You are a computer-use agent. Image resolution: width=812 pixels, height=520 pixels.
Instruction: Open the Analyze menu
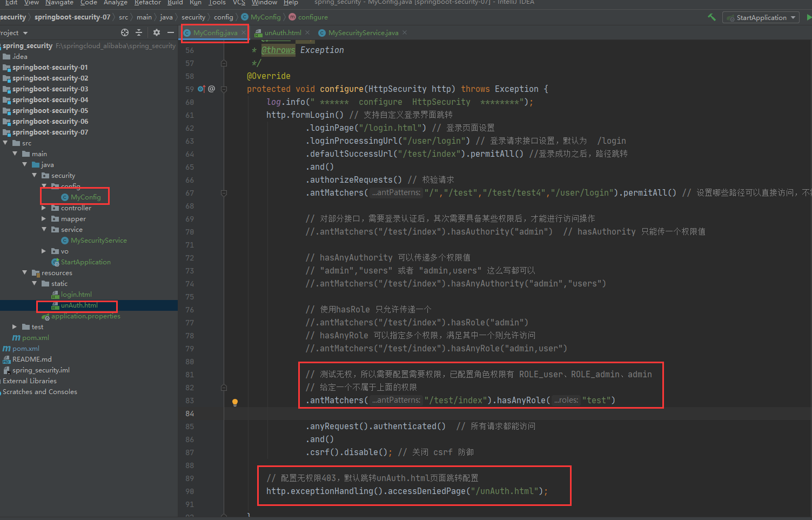pos(116,3)
